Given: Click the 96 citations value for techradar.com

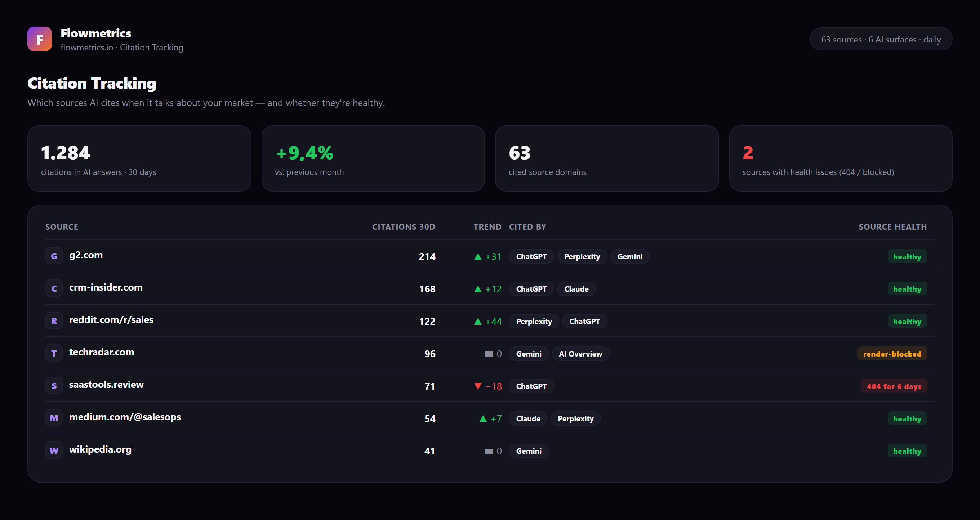Looking at the screenshot, I should (x=430, y=354).
